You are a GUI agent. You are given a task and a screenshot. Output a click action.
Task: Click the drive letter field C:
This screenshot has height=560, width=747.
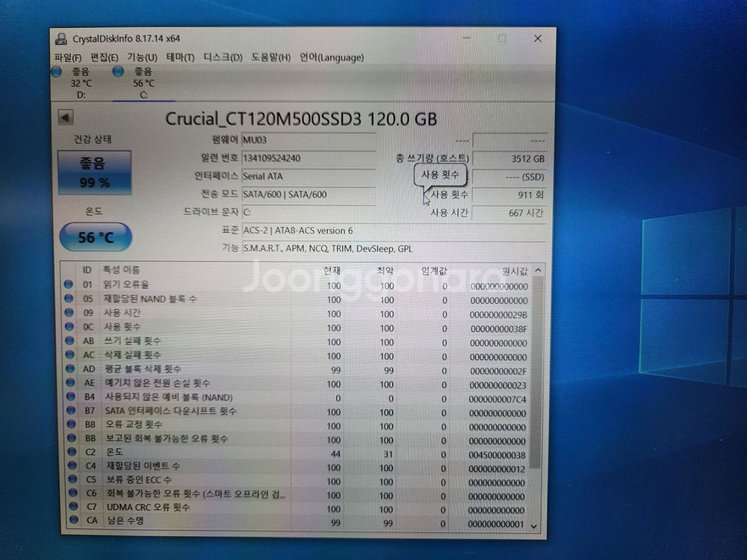309,212
